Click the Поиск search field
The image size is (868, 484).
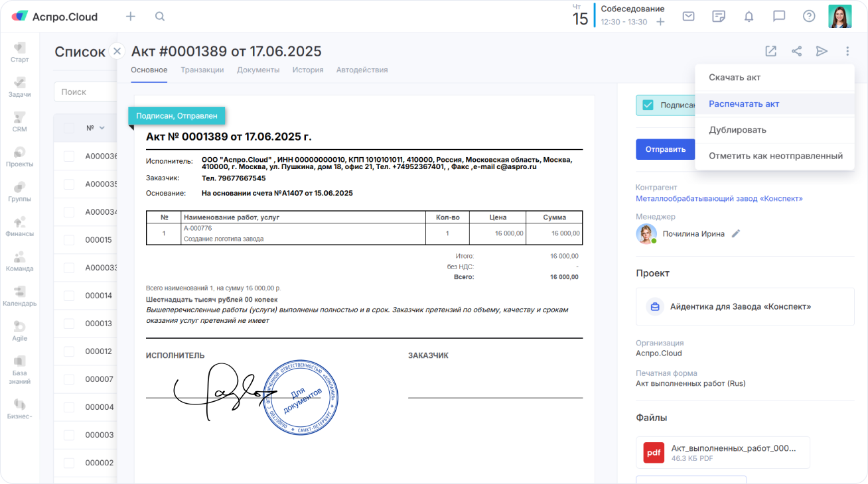click(85, 91)
